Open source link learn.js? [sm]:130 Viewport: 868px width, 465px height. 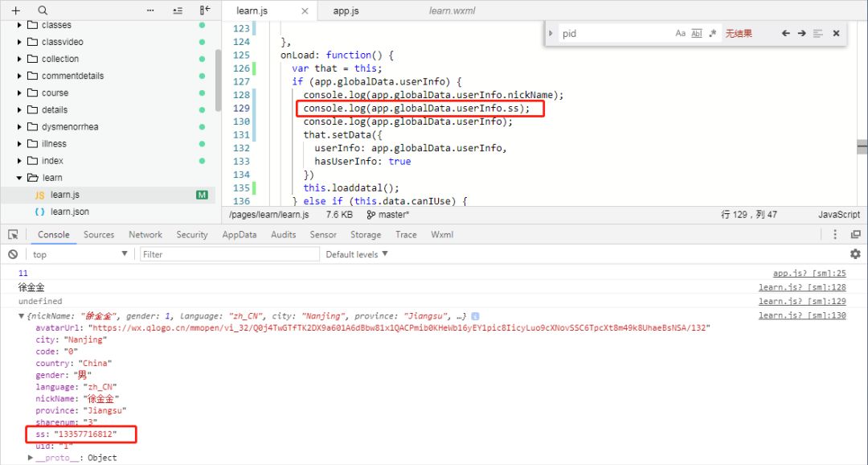(802, 315)
